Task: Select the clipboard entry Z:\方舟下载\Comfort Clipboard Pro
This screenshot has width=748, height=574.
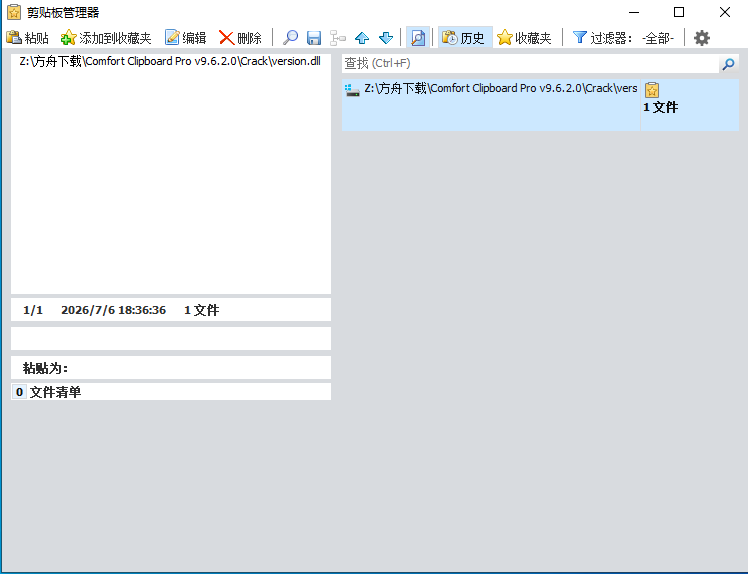Action: pos(540,105)
